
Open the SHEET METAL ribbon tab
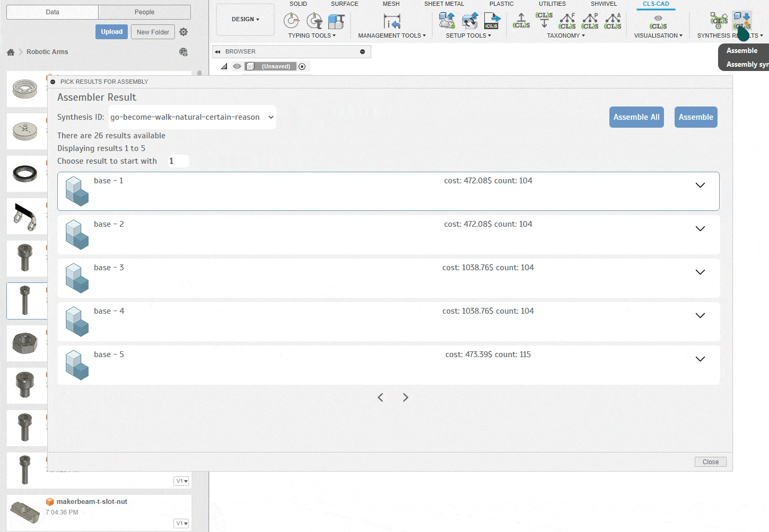pos(444,4)
